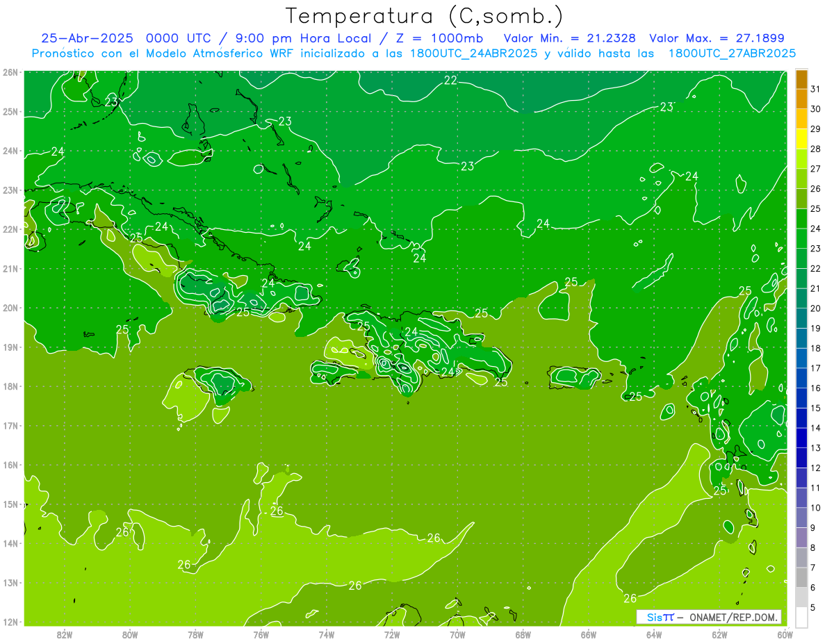Screen dimensions: 834x644
Task: Pick the legend swatch between 20 and 21
Action: 801,298
